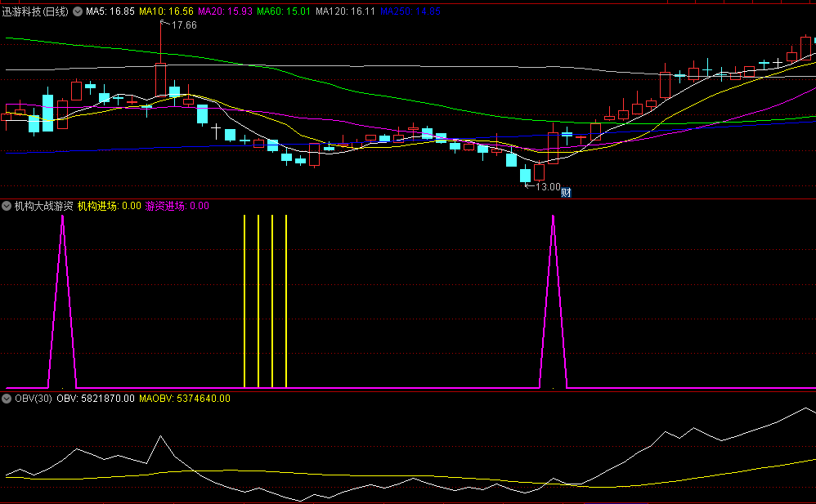Select the 迅游科技(日线) chart title
The height and width of the screenshot is (504, 816).
[35, 11]
